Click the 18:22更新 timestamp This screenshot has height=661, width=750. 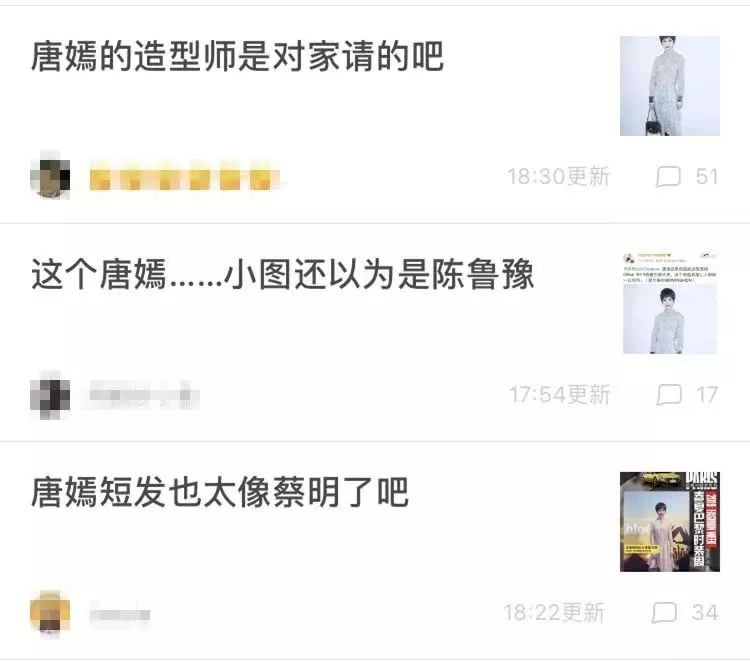(x=554, y=613)
